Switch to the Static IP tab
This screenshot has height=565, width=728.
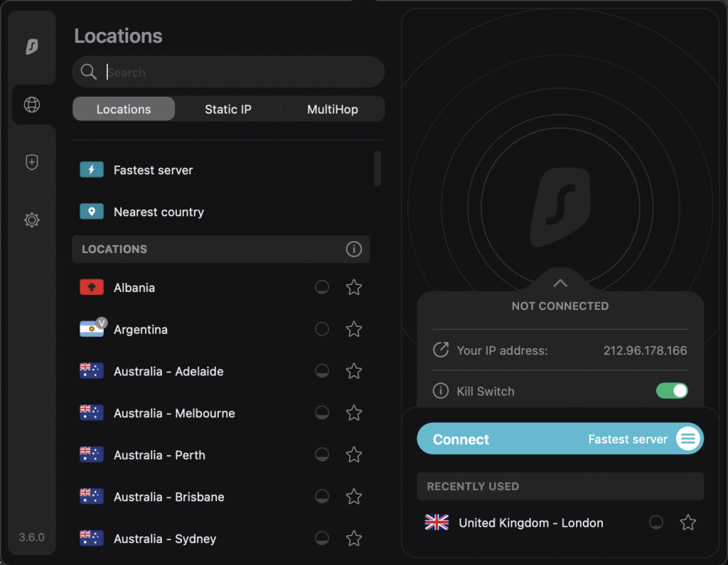(x=227, y=109)
